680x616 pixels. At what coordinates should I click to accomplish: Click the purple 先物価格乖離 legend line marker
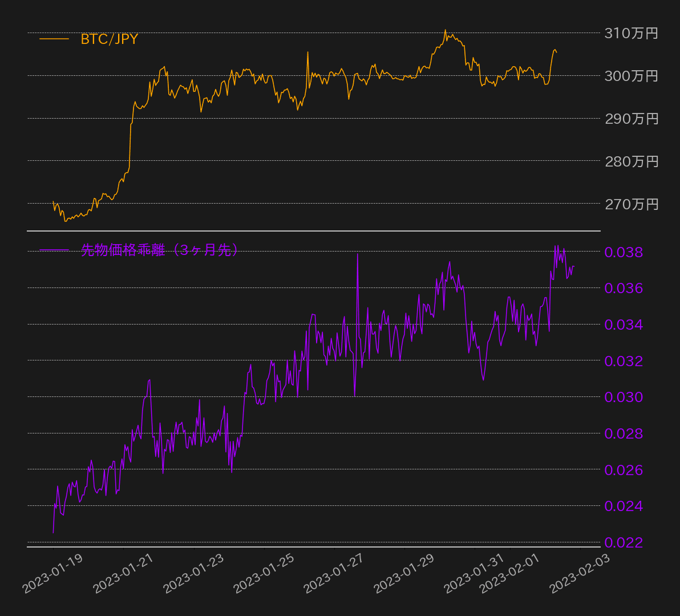pyautogui.click(x=55, y=249)
